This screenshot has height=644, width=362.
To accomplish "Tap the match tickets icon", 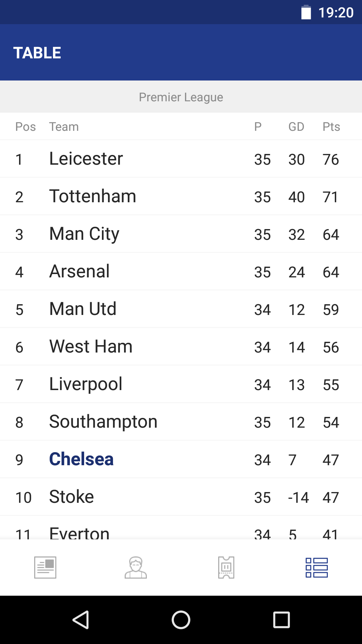I will pos(226,568).
